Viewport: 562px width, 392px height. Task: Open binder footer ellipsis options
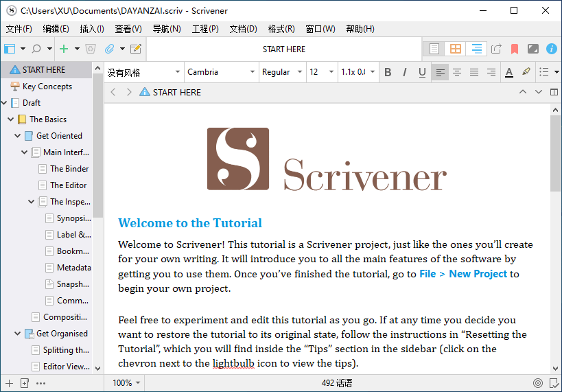[x=41, y=383]
